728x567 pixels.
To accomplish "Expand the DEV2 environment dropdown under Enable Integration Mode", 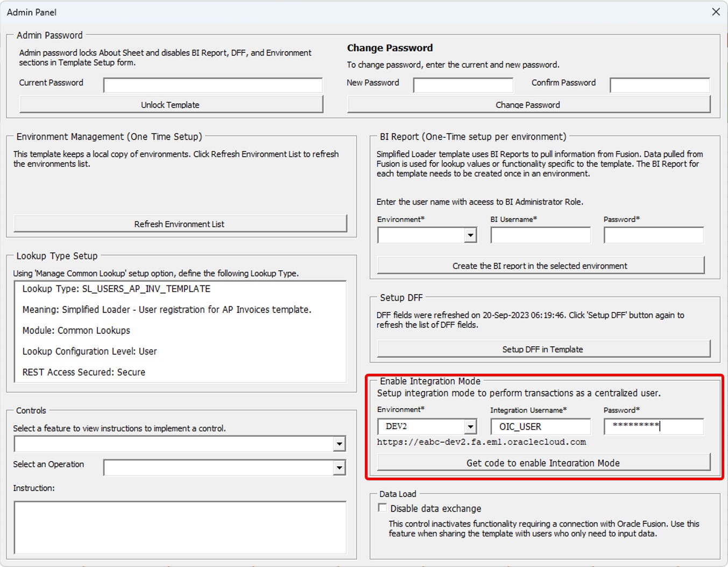I will (471, 426).
